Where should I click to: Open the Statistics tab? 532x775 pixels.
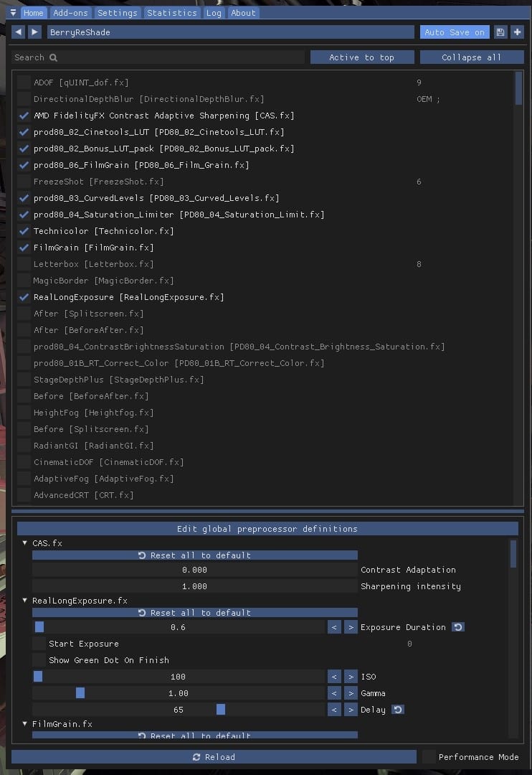(172, 13)
